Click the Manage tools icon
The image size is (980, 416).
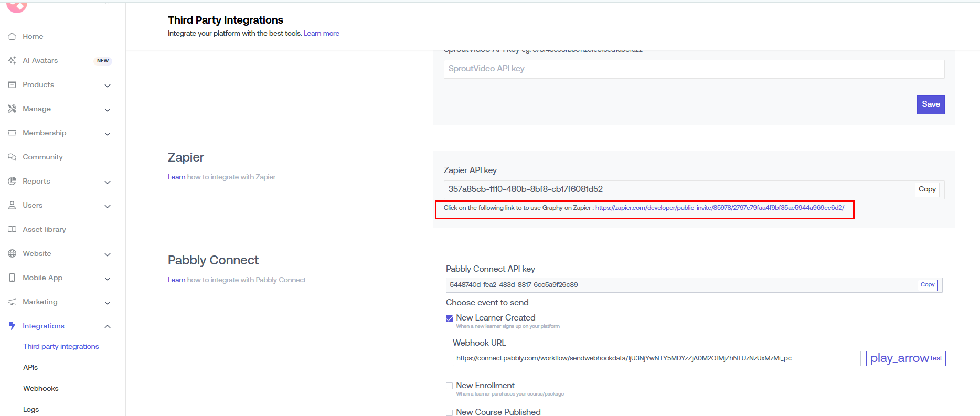pos(12,109)
